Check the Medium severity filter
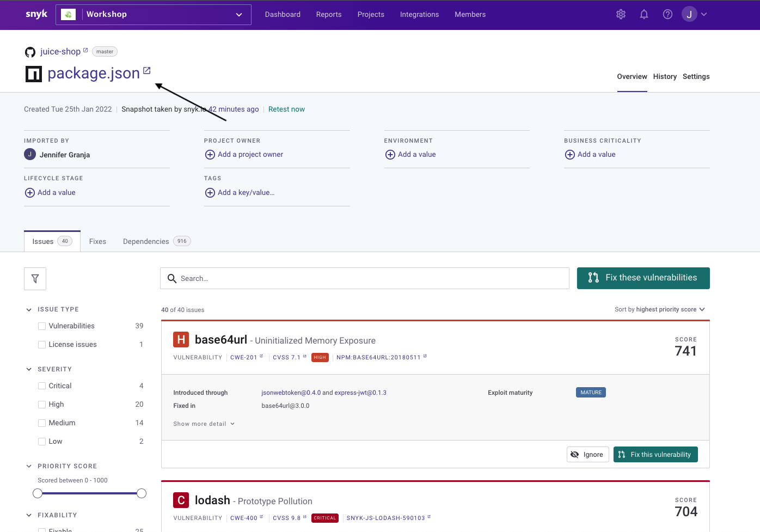This screenshot has height=532, width=760. tap(42, 423)
